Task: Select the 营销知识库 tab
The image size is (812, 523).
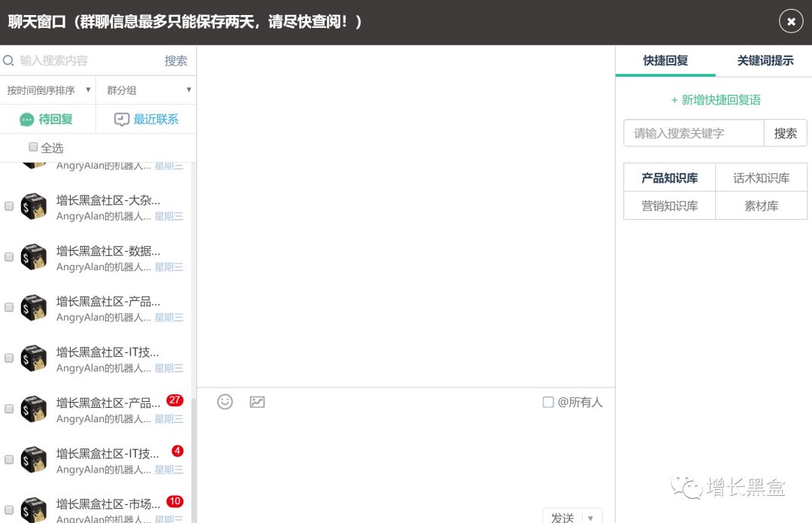Action: 670,205
